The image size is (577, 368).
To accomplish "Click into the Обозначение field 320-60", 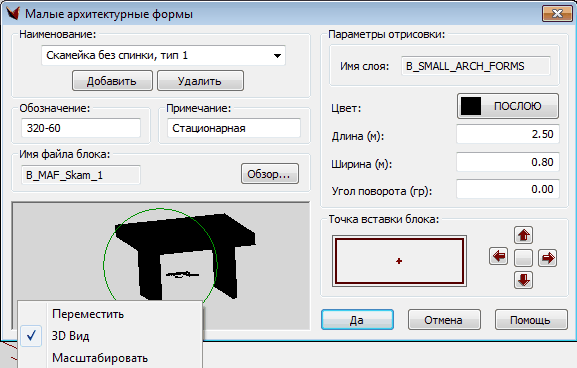I will coord(81,128).
